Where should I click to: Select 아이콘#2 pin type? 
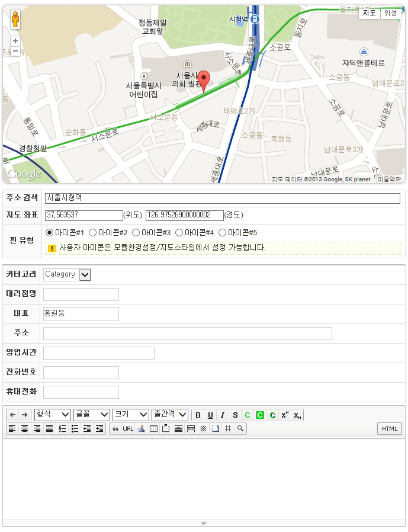(92, 232)
